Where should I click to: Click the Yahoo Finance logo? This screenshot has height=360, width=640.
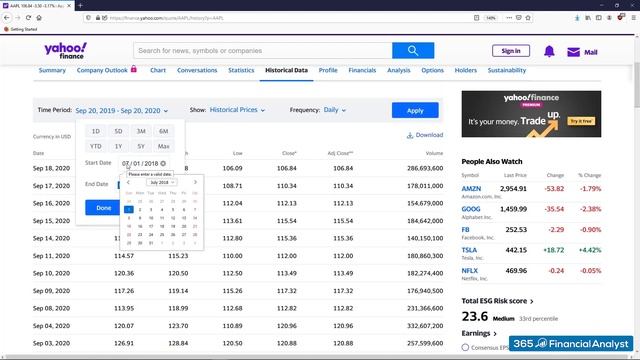(x=65, y=51)
